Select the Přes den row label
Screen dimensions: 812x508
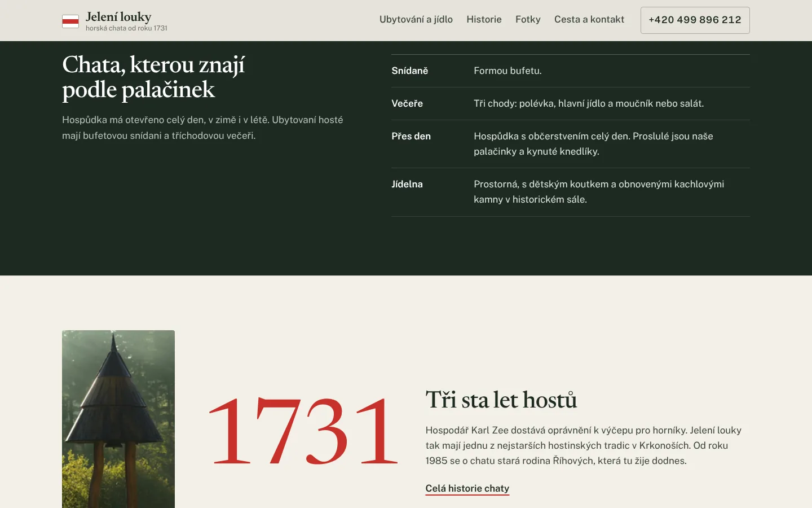point(411,137)
